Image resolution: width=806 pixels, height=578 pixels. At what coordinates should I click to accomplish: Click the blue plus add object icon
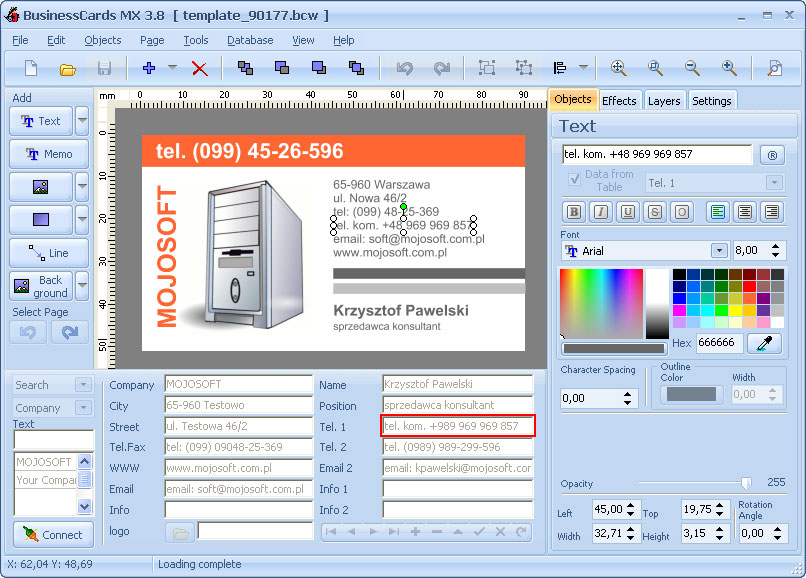point(149,68)
